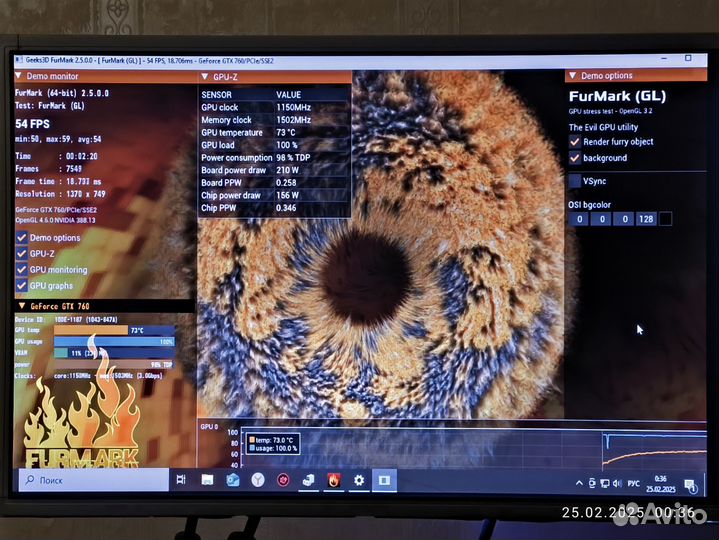Image resolution: width=719 pixels, height=540 pixels.
Task: Click the white square taskbar icon
Action: [x=384, y=480]
